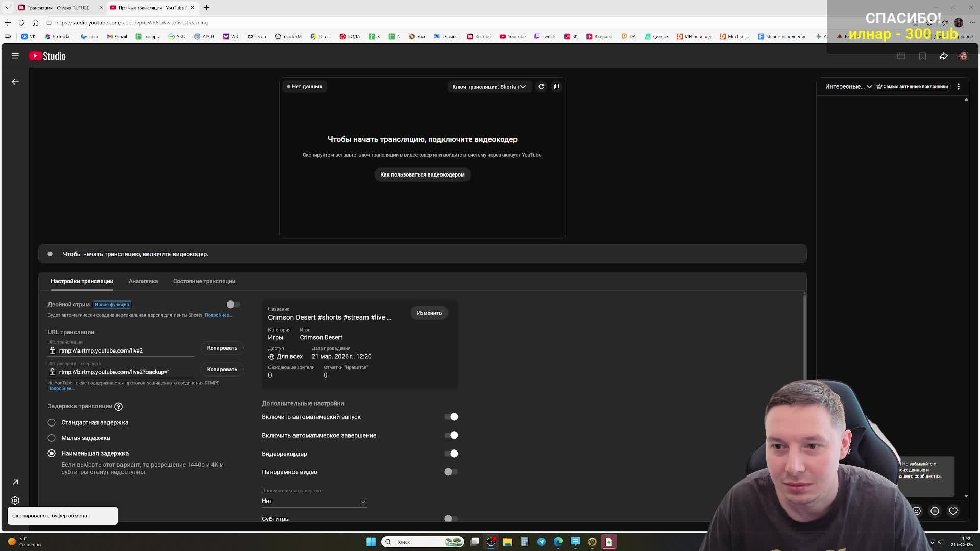Switch to the Аналитика tab
Screen dimensions: 980x551
pos(143,281)
